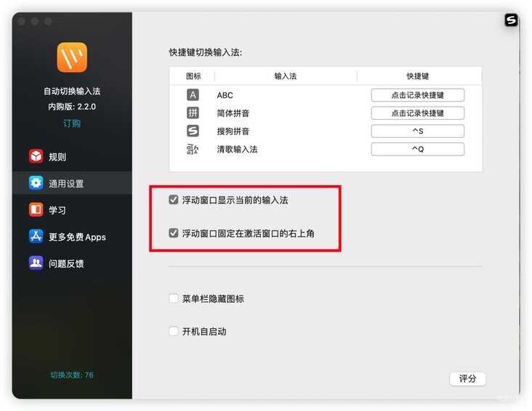The image size is (532, 411).
Task: Enable 菜单栏隐藏图标 checkbox
Action: click(x=174, y=298)
